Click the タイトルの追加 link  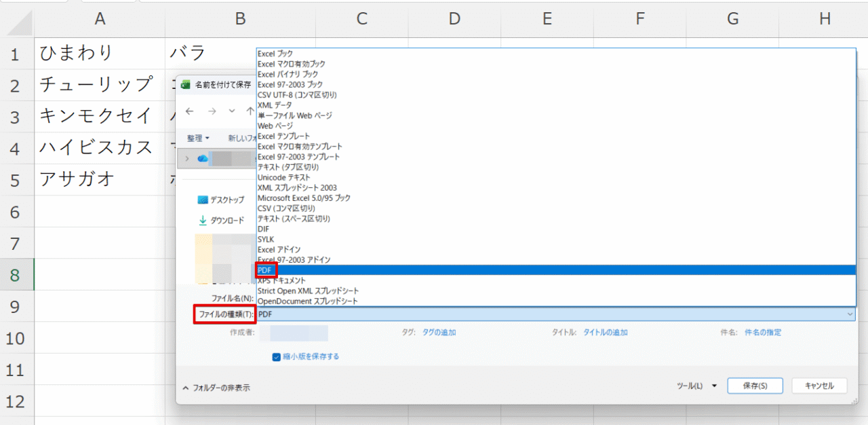tap(605, 333)
